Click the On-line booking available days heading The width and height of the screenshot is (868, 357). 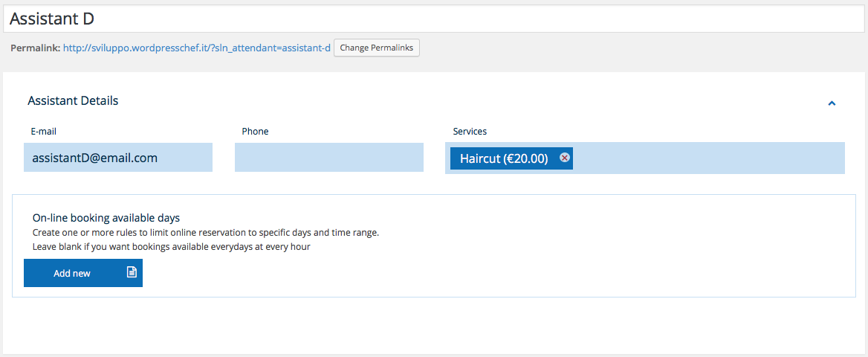coord(106,218)
